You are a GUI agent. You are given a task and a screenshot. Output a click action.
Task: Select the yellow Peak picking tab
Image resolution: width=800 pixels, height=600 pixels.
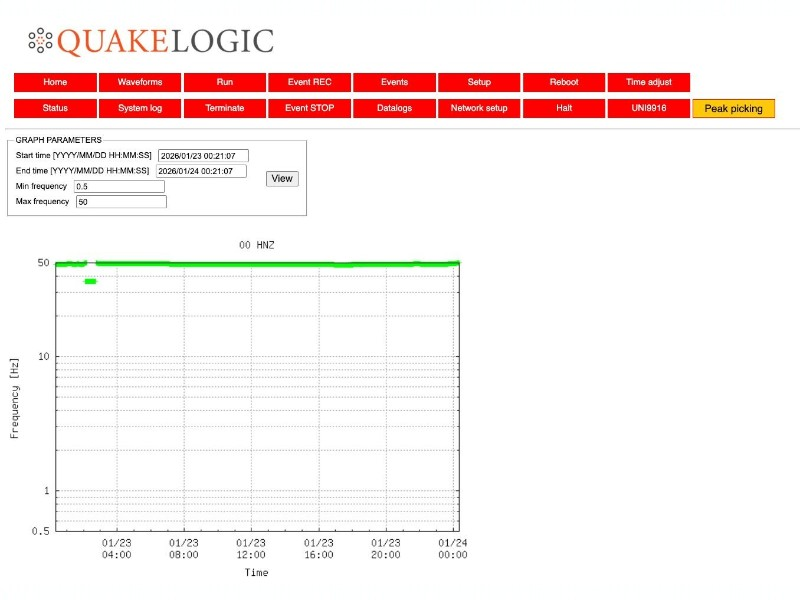733,109
